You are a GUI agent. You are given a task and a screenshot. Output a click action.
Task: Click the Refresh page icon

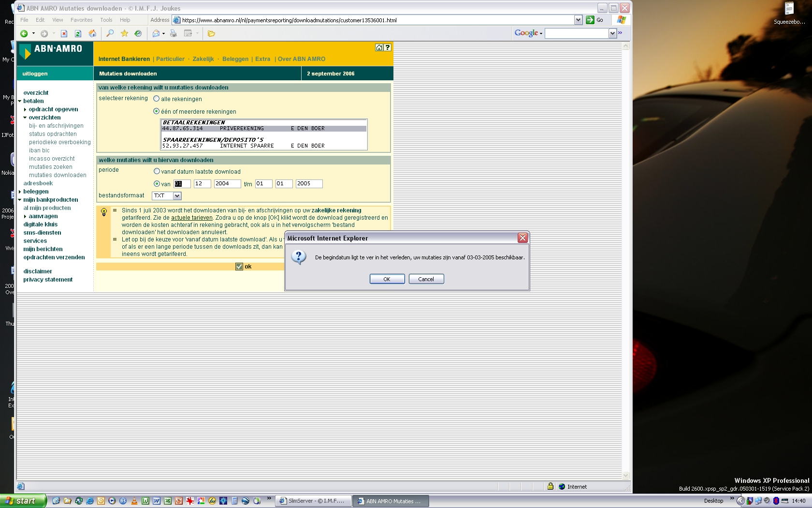click(78, 33)
